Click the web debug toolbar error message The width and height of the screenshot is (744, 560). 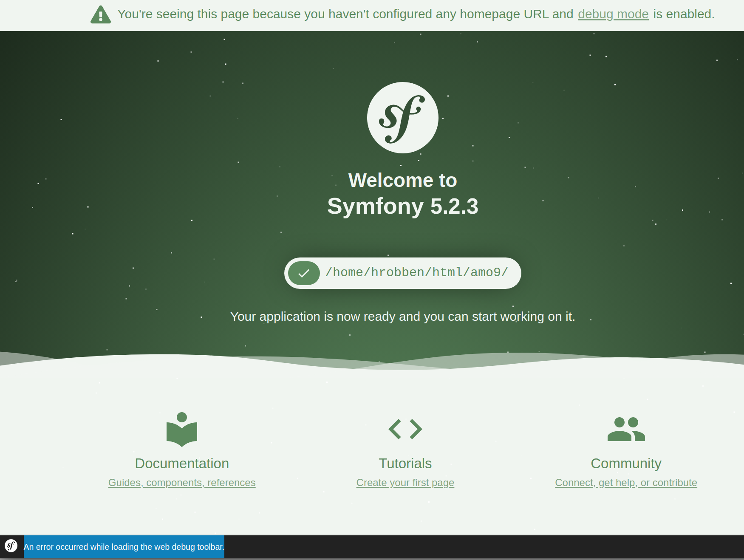pos(124,547)
